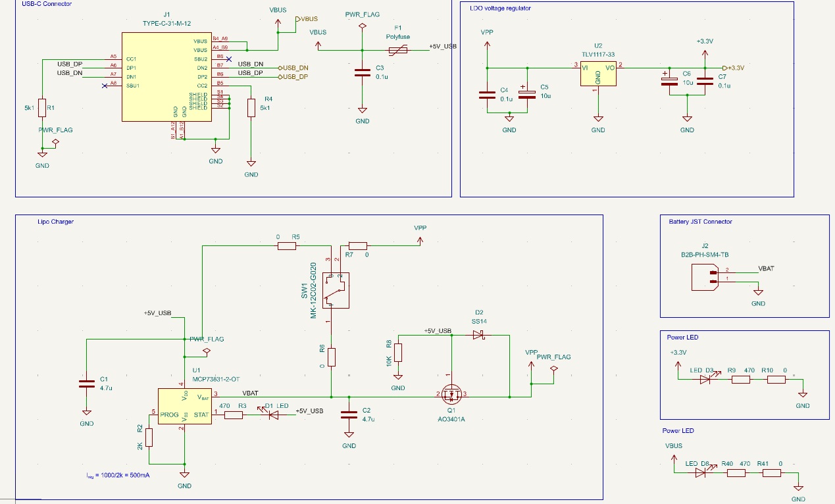Select slide switch SW1 MK-12C02-G020

336,290
